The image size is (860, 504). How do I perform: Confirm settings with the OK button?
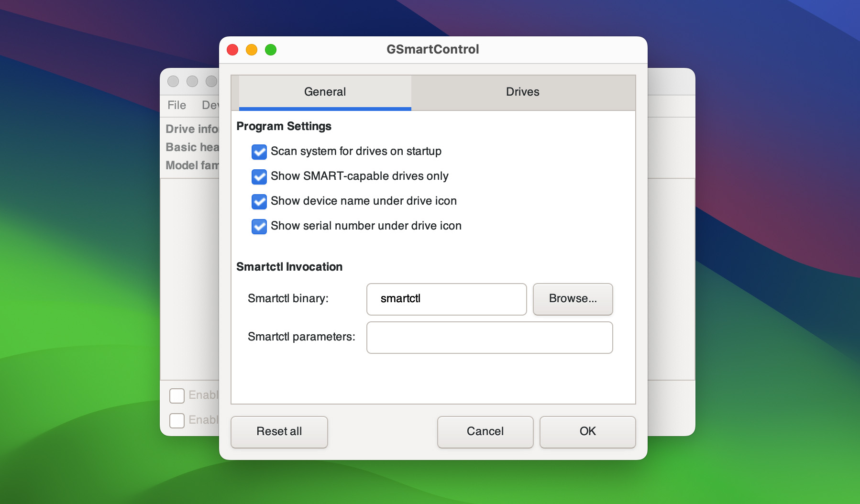587,432
